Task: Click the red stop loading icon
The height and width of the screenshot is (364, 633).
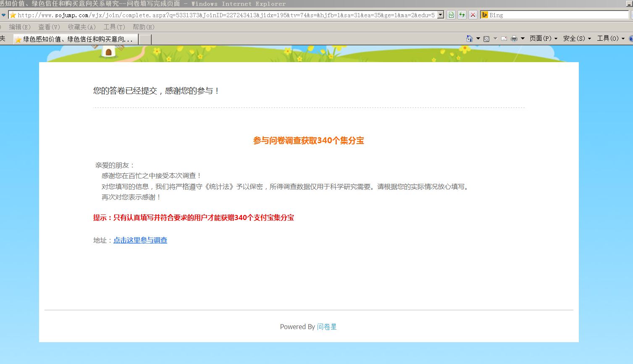Action: (x=473, y=15)
